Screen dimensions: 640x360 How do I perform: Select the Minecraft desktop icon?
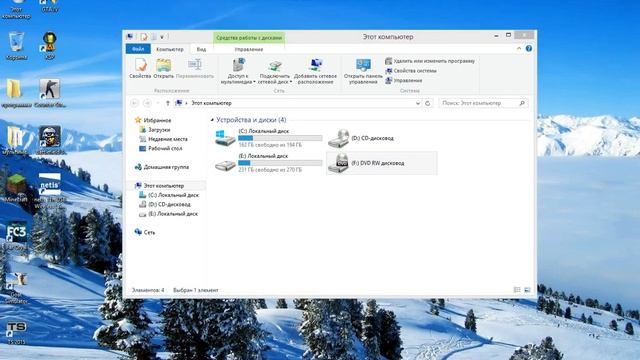[16, 188]
